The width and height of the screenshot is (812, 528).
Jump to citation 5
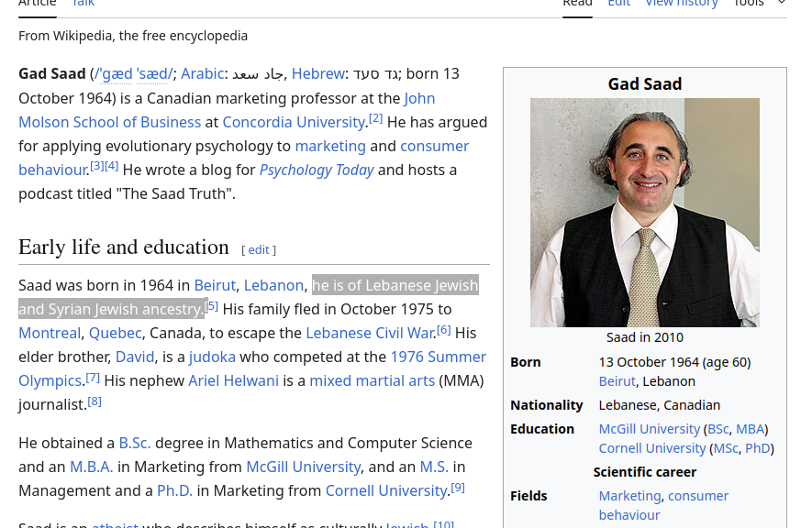[x=212, y=305]
